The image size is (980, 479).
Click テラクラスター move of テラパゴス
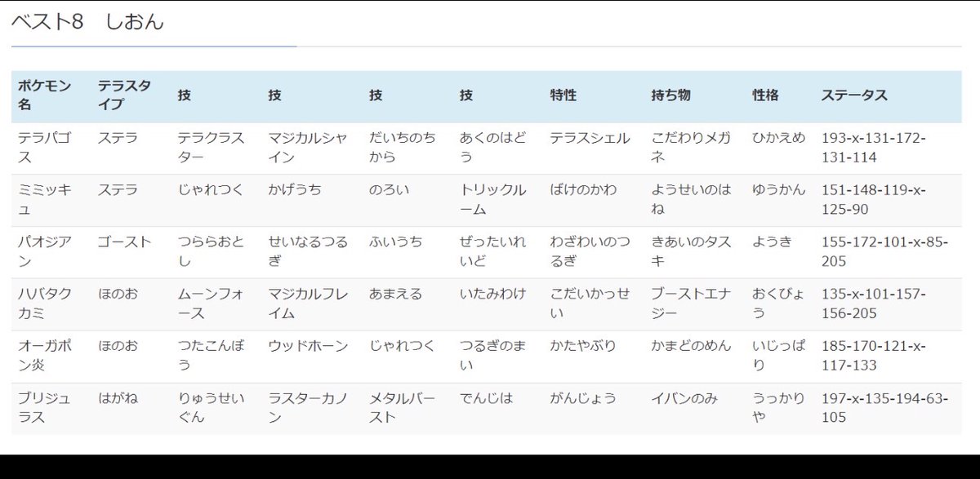click(211, 148)
